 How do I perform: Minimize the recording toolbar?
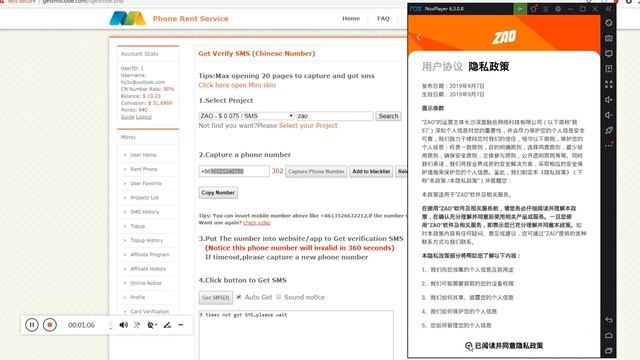pos(181,325)
